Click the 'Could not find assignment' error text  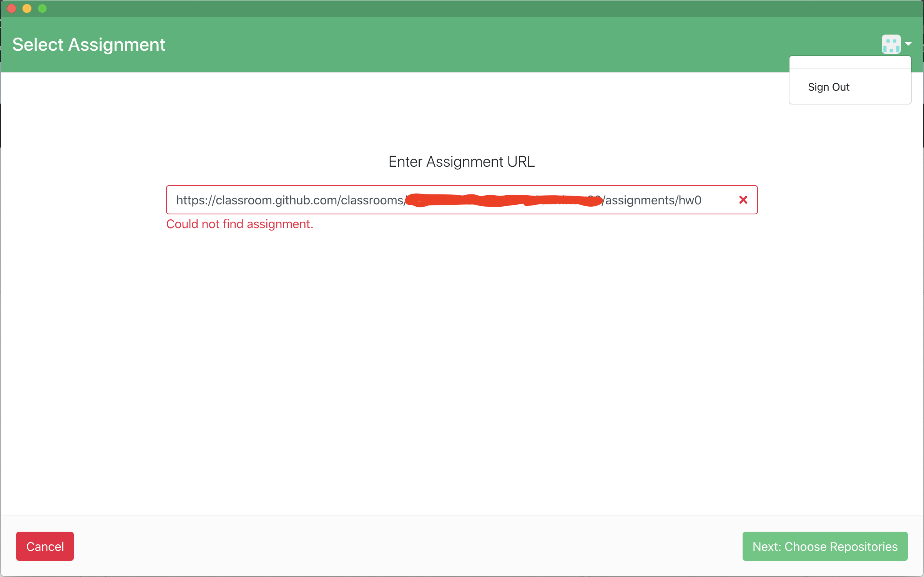click(x=239, y=224)
